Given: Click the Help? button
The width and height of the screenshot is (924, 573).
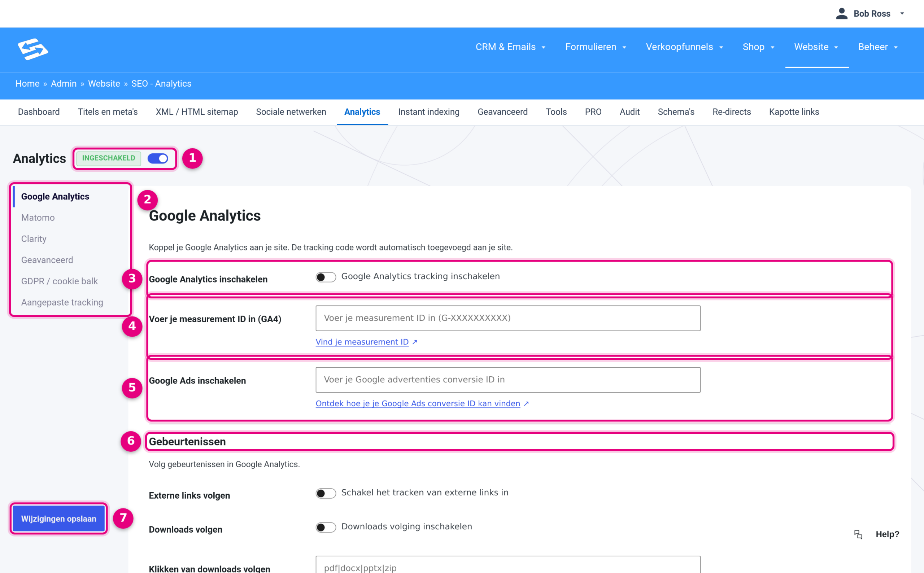Looking at the screenshot, I should tap(887, 534).
